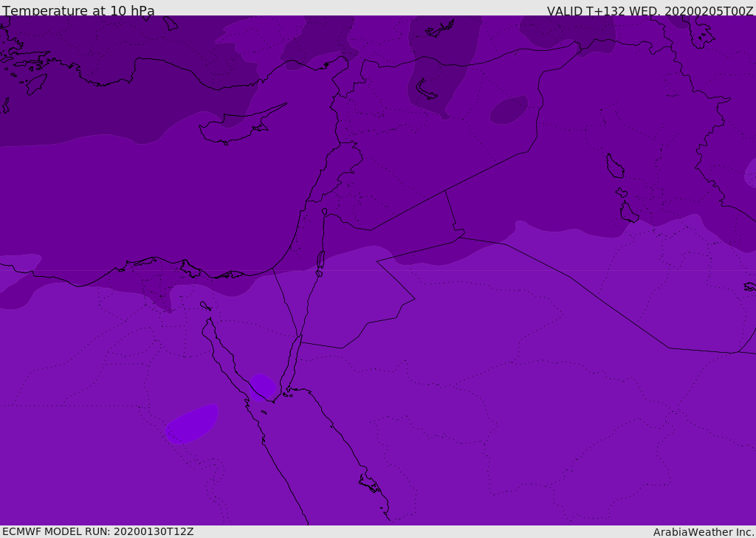Click the 'Temperature at 10 hPa' title text

[78, 10]
